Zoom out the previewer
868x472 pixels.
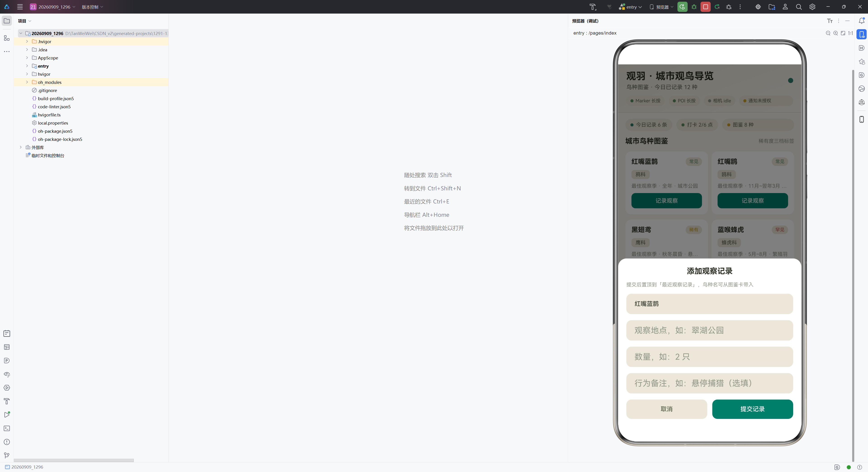coord(828,33)
